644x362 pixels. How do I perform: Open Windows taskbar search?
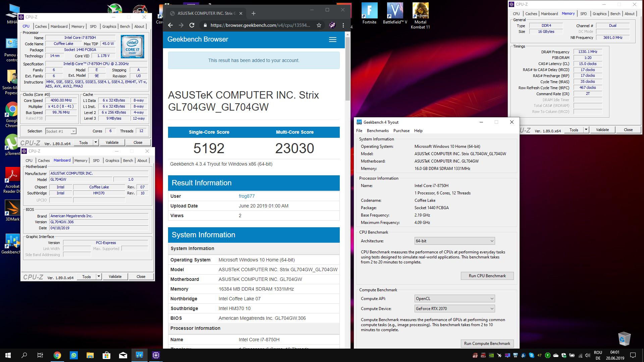pyautogui.click(x=24, y=355)
